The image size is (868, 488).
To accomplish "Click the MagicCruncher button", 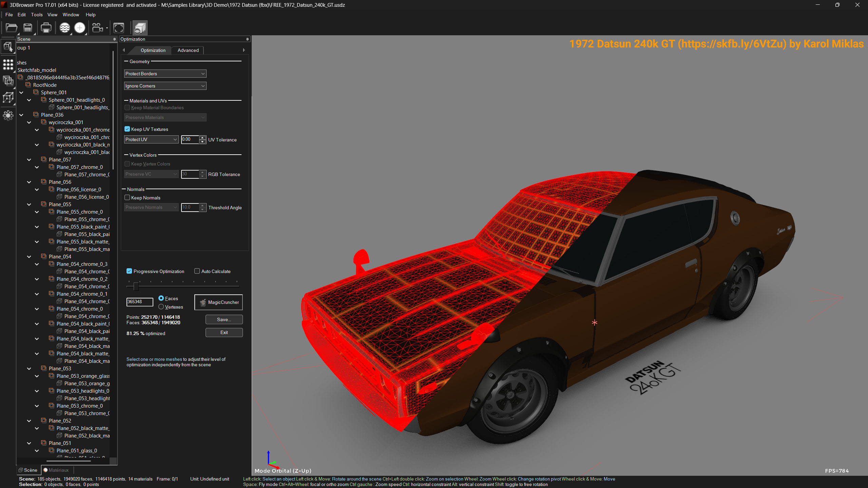I will [x=218, y=302].
